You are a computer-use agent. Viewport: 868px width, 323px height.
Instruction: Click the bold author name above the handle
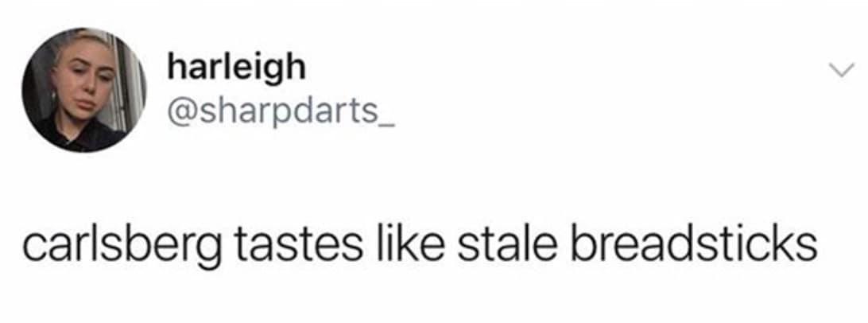[x=236, y=68]
